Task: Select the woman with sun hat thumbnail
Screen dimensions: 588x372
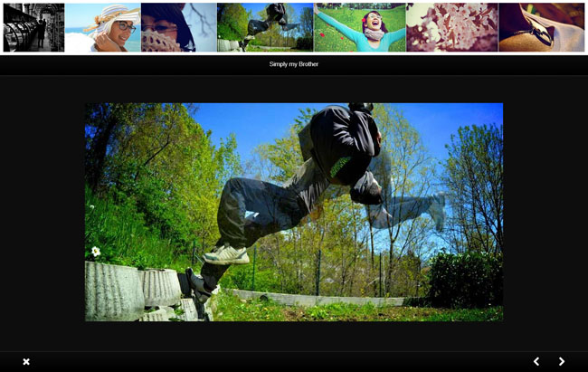Action: click(102, 27)
